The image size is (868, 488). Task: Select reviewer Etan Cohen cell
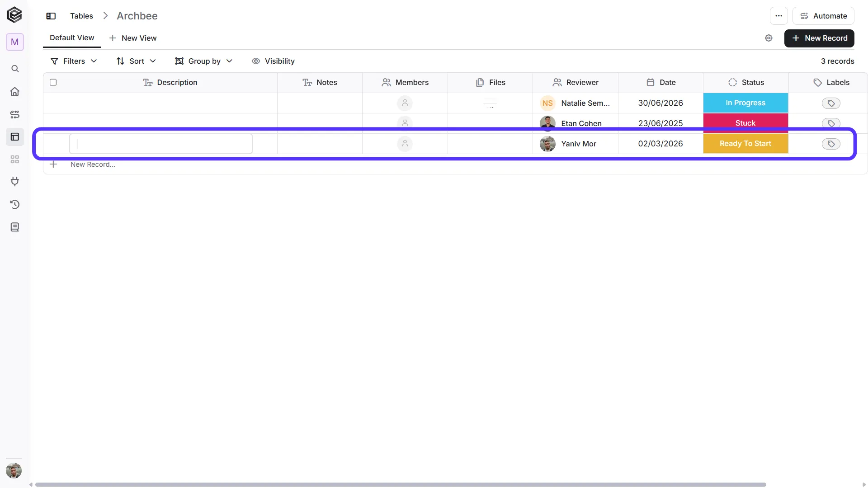tap(576, 123)
